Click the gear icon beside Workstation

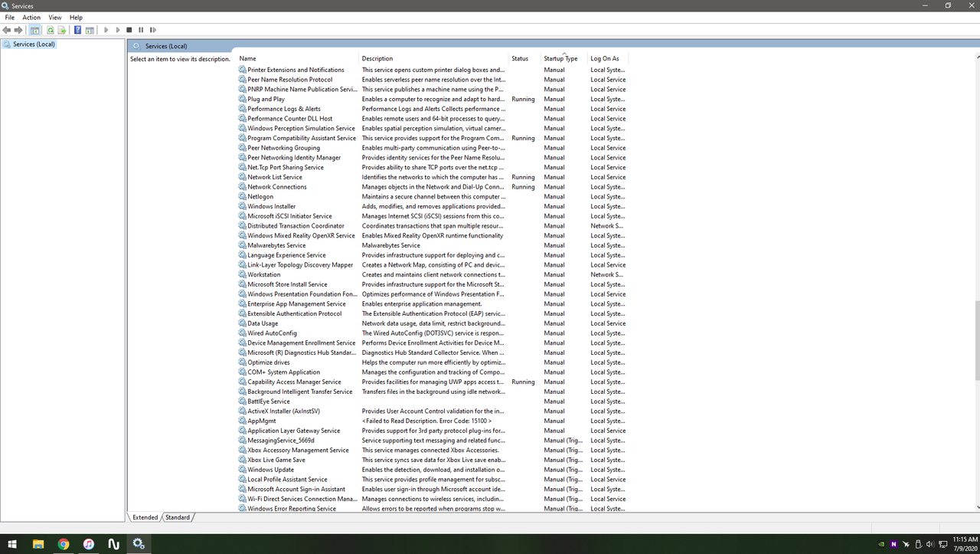(x=243, y=274)
